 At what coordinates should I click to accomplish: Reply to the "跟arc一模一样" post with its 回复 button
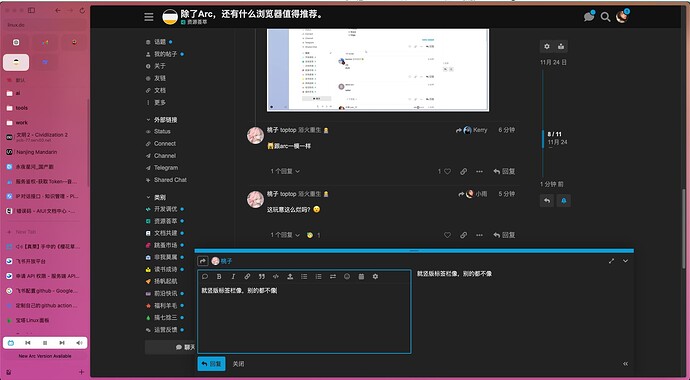pos(504,172)
